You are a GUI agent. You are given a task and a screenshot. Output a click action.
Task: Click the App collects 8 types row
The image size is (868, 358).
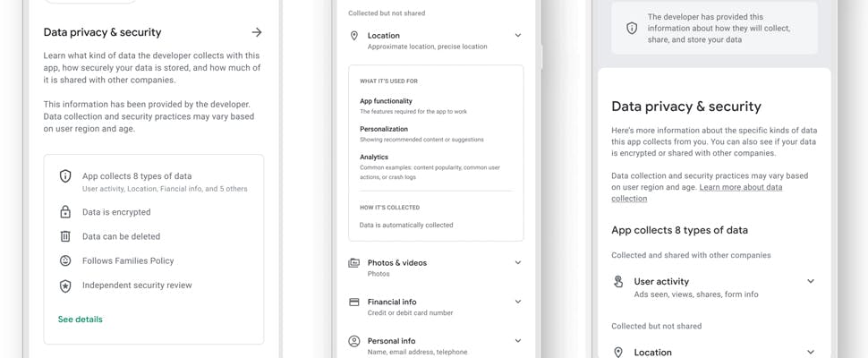(154, 182)
